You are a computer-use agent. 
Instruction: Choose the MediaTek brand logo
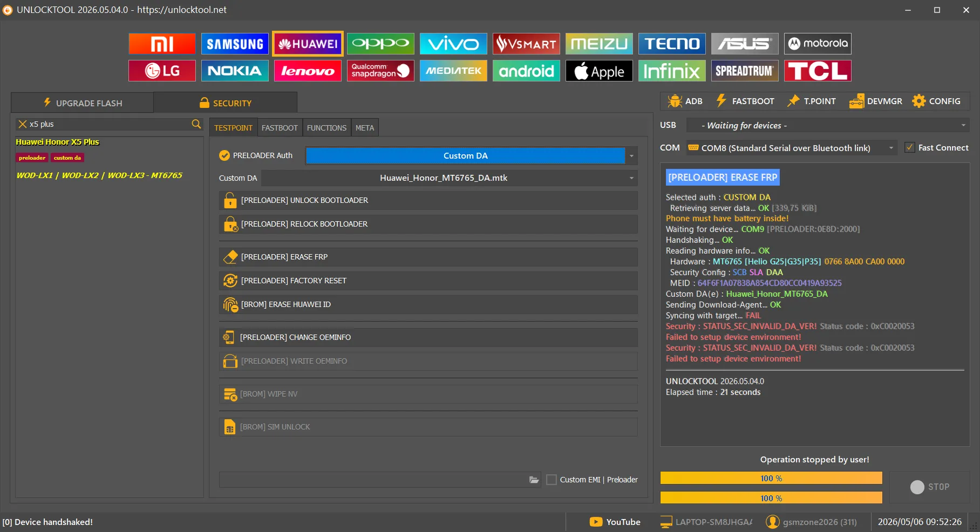click(x=453, y=71)
